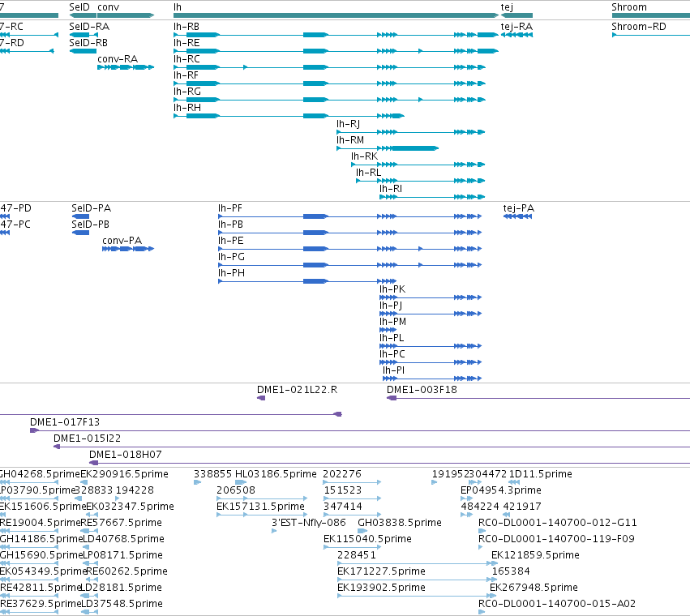Click transcript Ih-RL

420,181
